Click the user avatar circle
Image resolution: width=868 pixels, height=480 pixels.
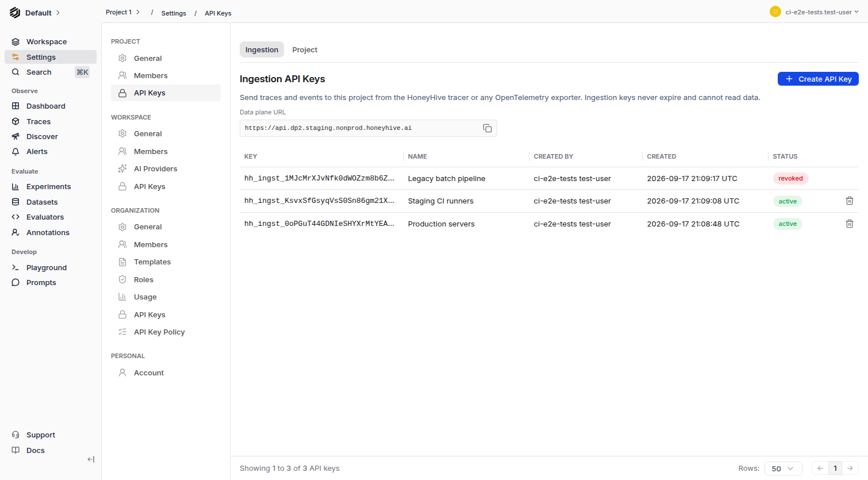point(775,11)
